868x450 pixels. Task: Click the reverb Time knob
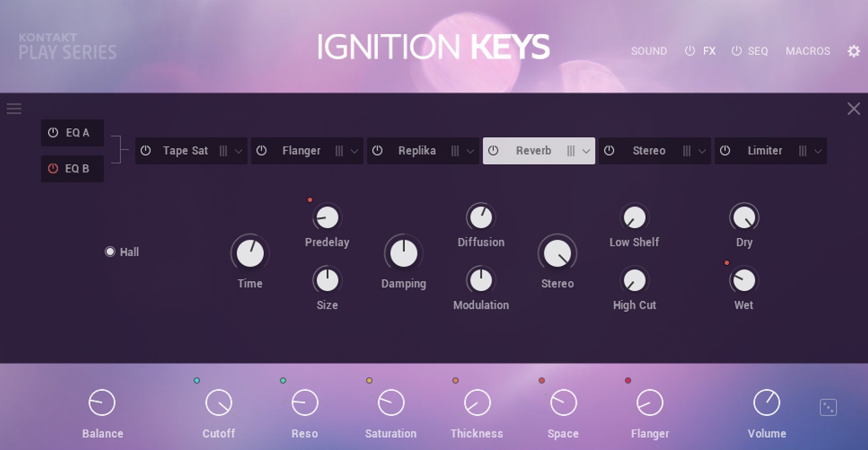[x=250, y=253]
